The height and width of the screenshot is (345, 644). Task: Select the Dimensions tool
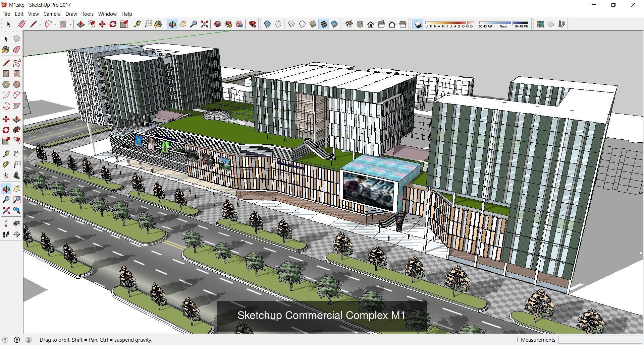(x=17, y=154)
